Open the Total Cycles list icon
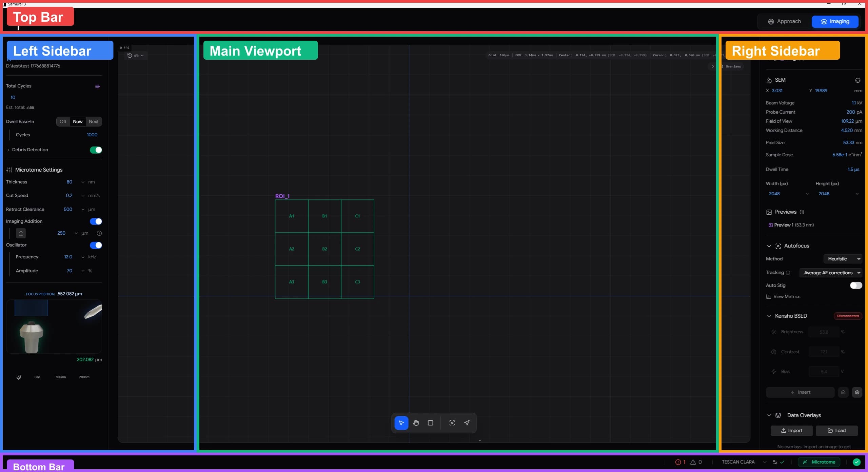 98,86
